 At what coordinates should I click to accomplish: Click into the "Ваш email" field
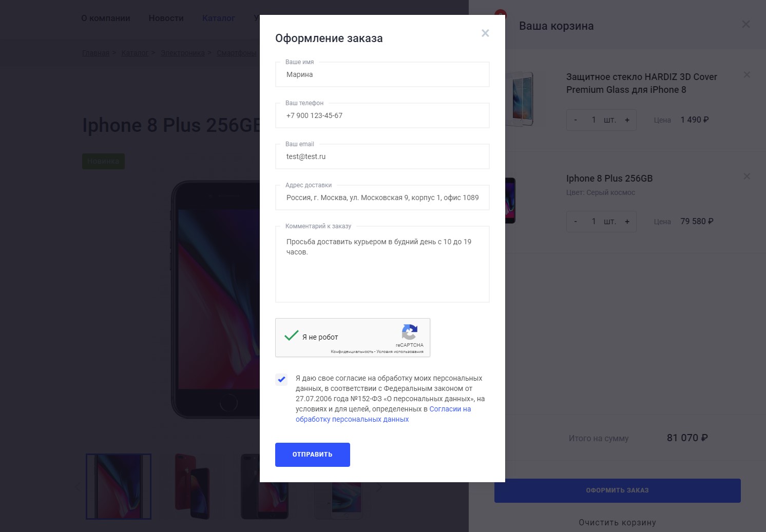coord(382,157)
